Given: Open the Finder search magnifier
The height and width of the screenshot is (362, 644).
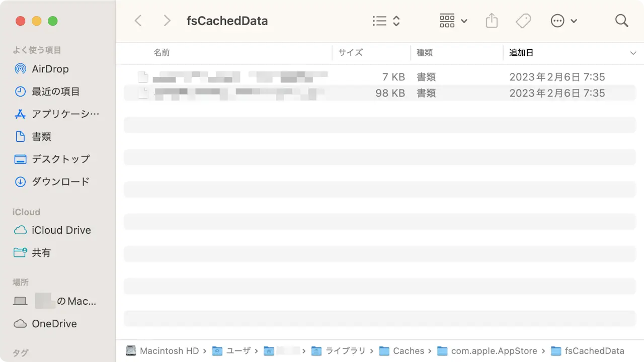Looking at the screenshot, I should tap(622, 21).
